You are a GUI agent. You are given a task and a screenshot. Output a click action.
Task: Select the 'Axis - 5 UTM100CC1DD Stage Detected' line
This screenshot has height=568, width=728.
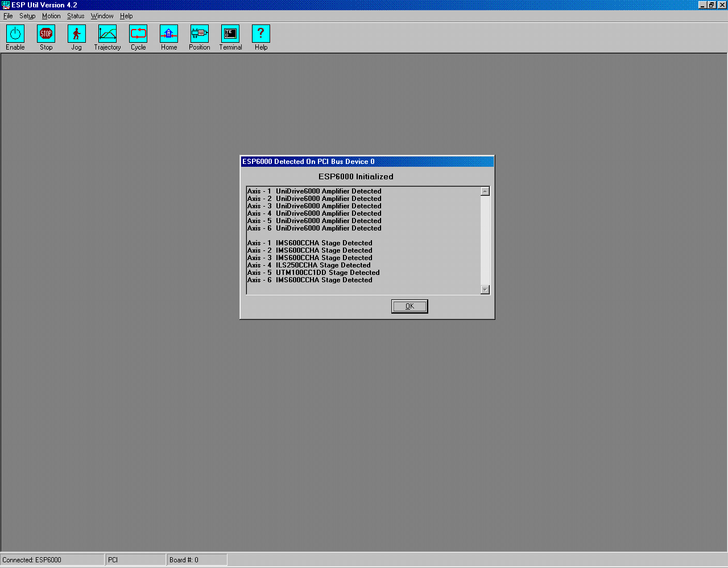point(313,273)
